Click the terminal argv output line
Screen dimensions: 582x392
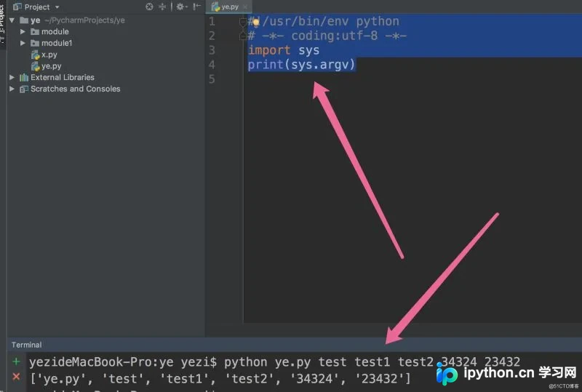(x=220, y=379)
